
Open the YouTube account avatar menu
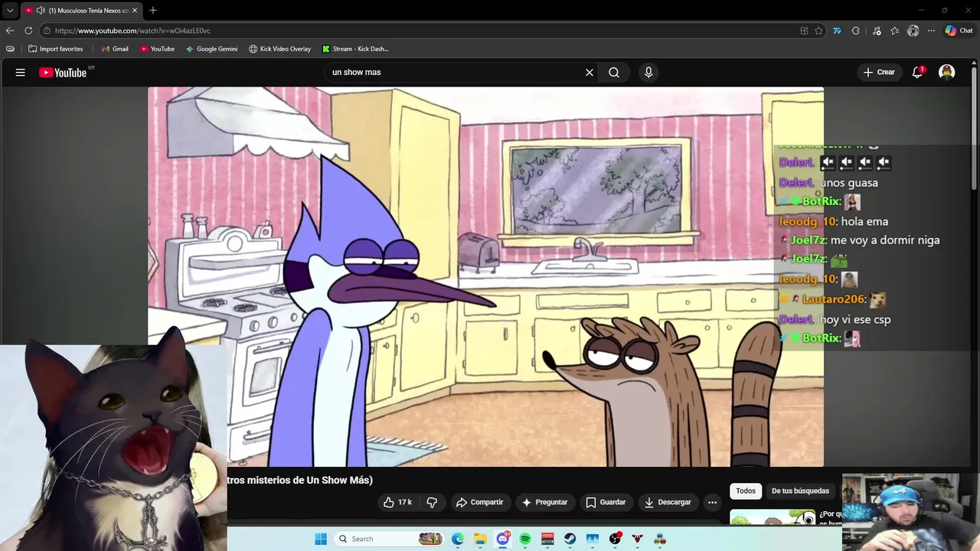pyautogui.click(x=947, y=73)
